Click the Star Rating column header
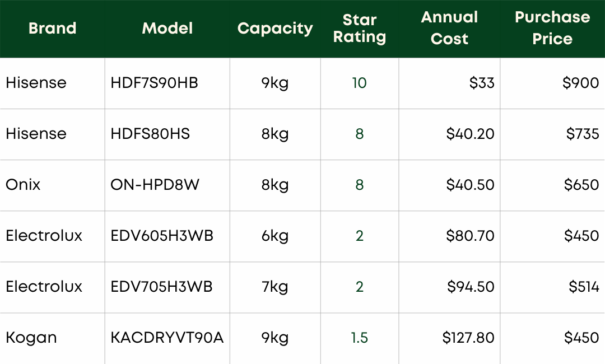This screenshot has height=364, width=605. click(x=359, y=29)
